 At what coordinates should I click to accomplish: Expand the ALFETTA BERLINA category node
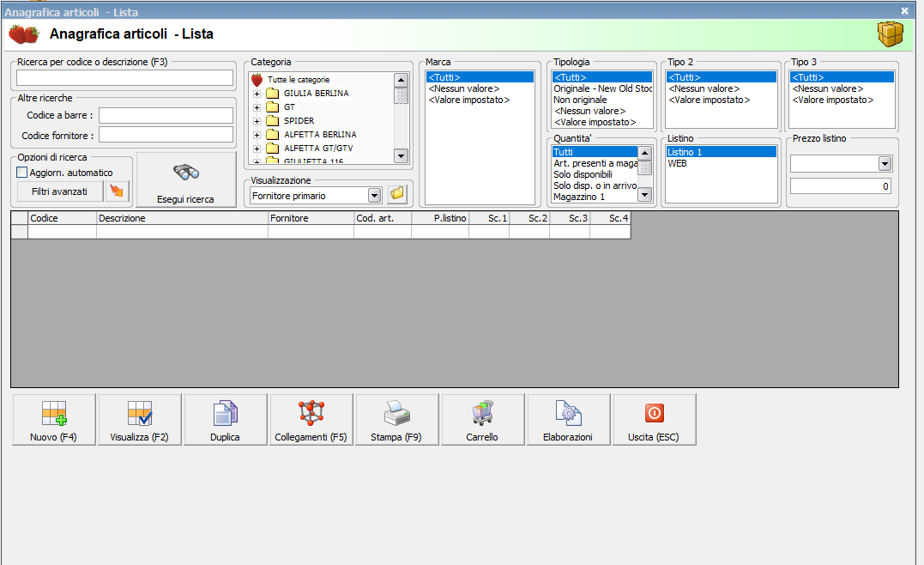pyautogui.click(x=257, y=135)
